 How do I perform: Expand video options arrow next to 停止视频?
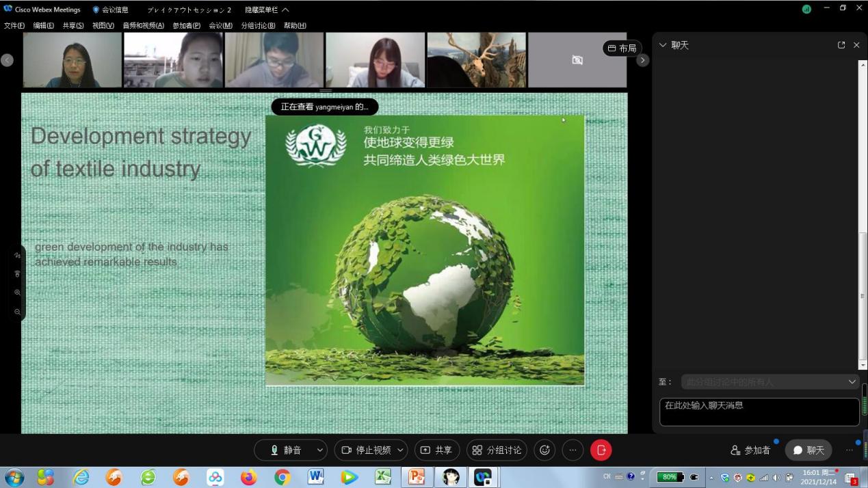(400, 450)
